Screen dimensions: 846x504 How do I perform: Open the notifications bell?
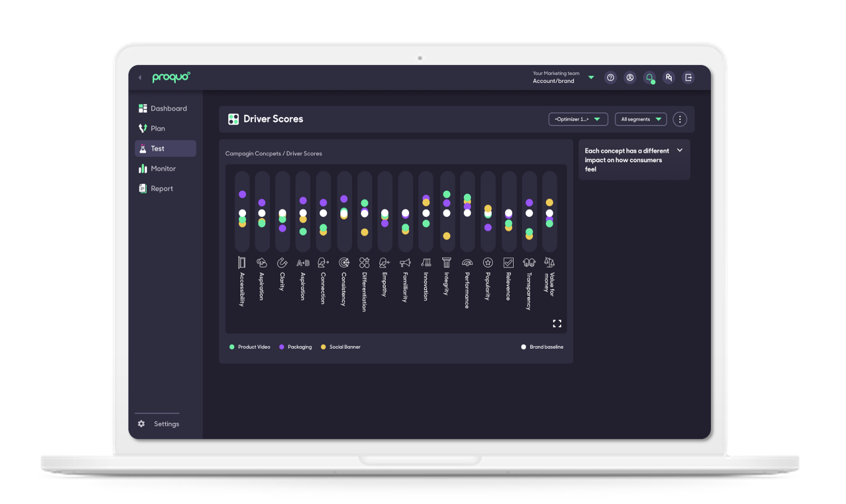pyautogui.click(x=649, y=77)
